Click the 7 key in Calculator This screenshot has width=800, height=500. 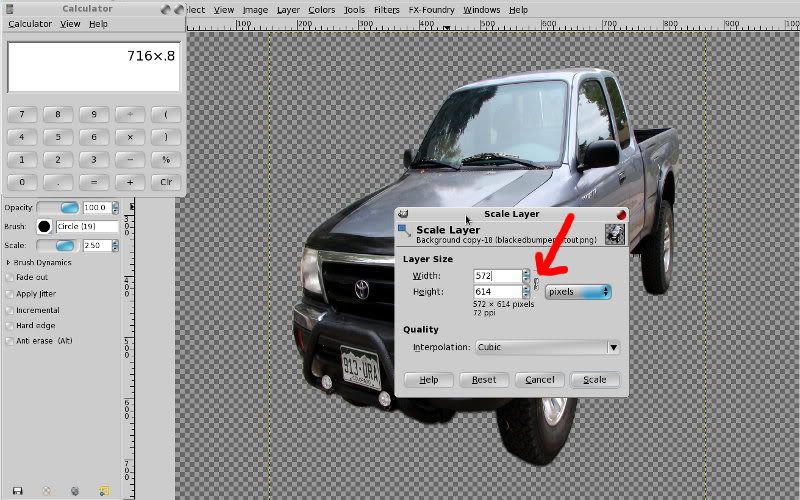(22, 115)
